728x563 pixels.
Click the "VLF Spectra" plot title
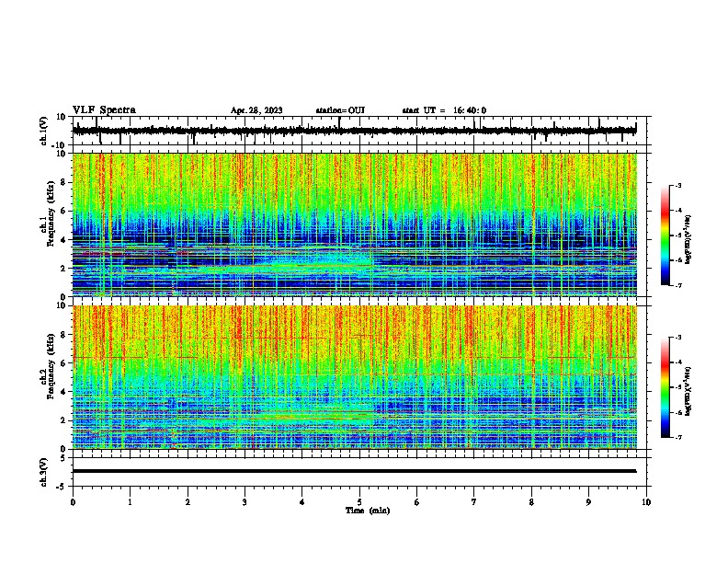pos(104,110)
